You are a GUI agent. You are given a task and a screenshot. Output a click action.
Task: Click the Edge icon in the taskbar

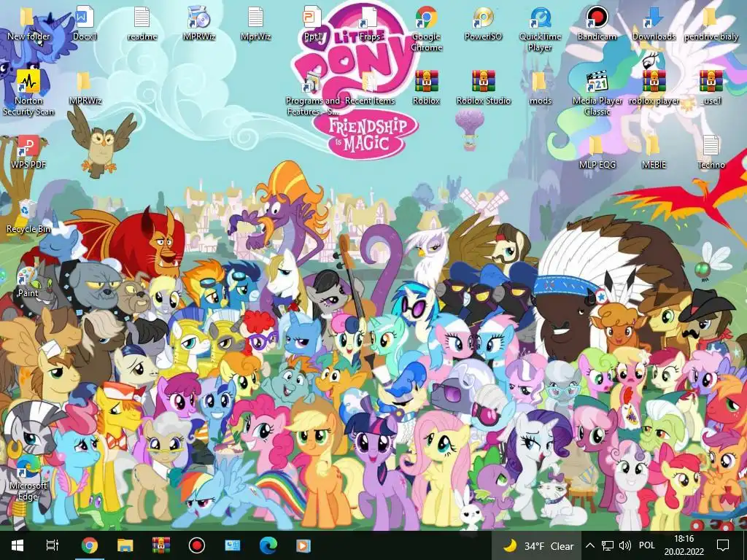click(x=268, y=545)
